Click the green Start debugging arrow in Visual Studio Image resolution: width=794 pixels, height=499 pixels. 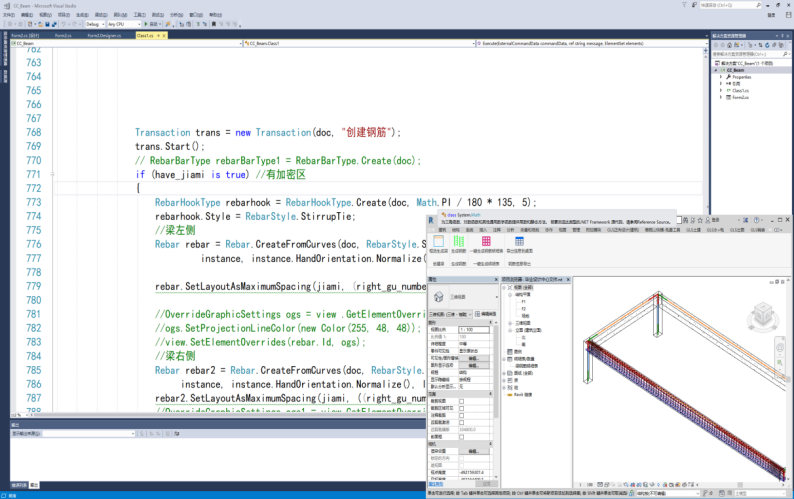click(x=146, y=24)
